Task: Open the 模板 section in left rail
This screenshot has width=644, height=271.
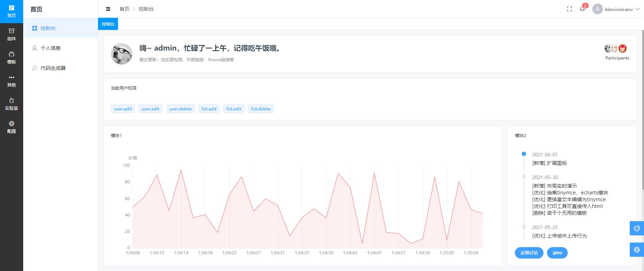Action: [x=11, y=58]
